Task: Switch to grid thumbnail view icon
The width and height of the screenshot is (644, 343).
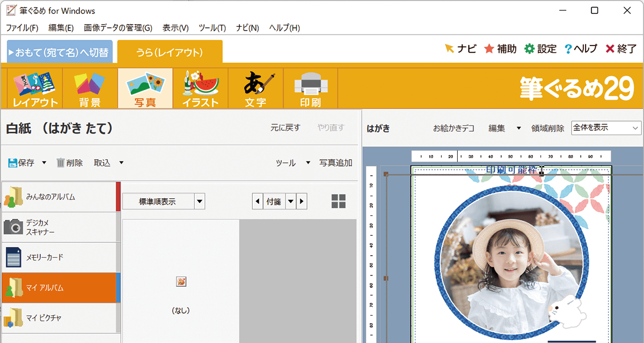Action: pyautogui.click(x=339, y=202)
